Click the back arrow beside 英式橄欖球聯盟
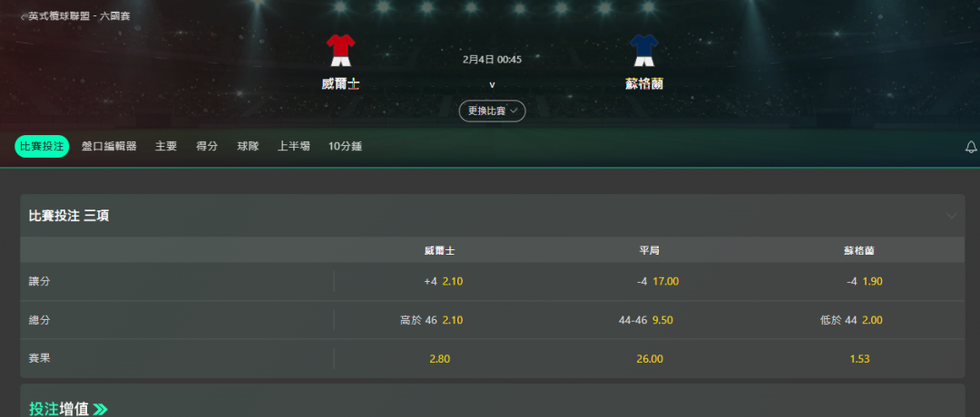The width and height of the screenshot is (980, 417). coord(24,17)
